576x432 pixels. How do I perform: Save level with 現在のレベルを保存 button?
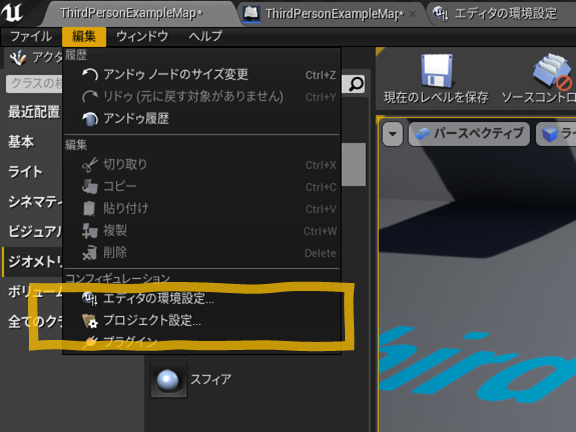(436, 79)
